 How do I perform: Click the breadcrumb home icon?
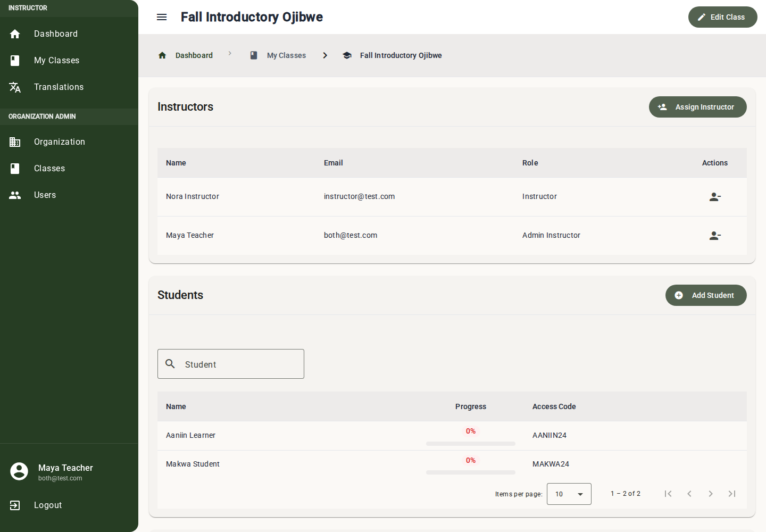pyautogui.click(x=162, y=55)
